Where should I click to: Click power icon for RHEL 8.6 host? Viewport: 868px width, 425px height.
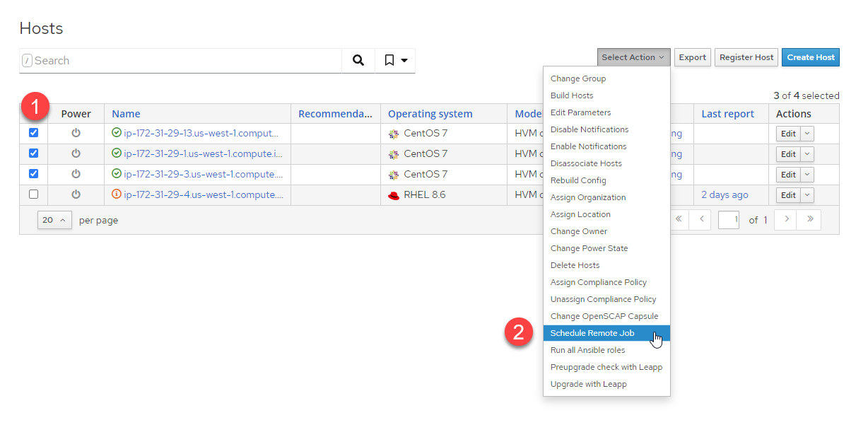pyautogui.click(x=76, y=194)
